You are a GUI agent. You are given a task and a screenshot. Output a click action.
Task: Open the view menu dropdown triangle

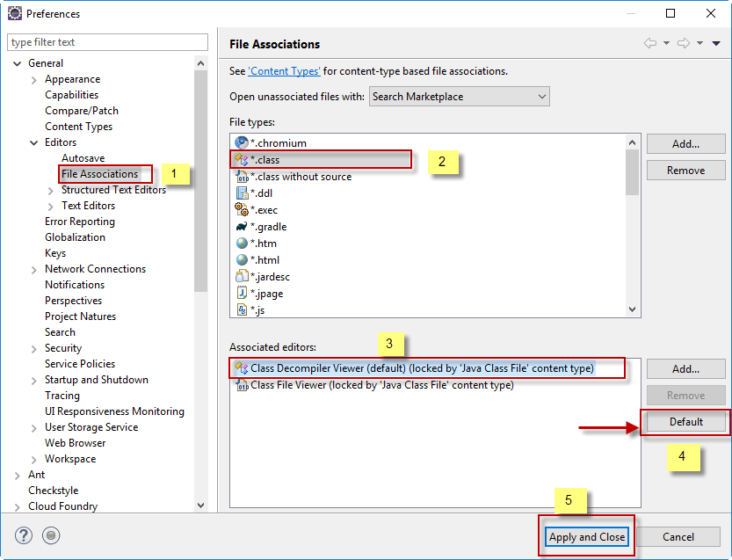pyautogui.click(x=716, y=43)
